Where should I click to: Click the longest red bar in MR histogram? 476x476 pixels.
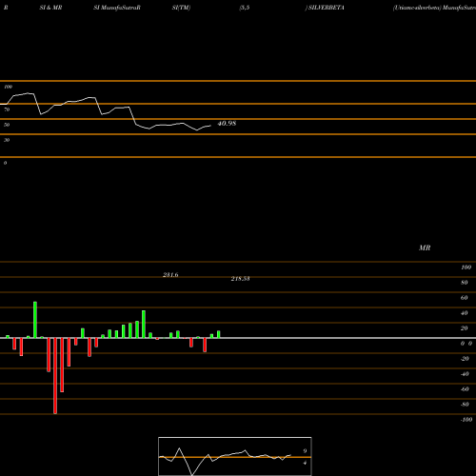(x=55, y=376)
